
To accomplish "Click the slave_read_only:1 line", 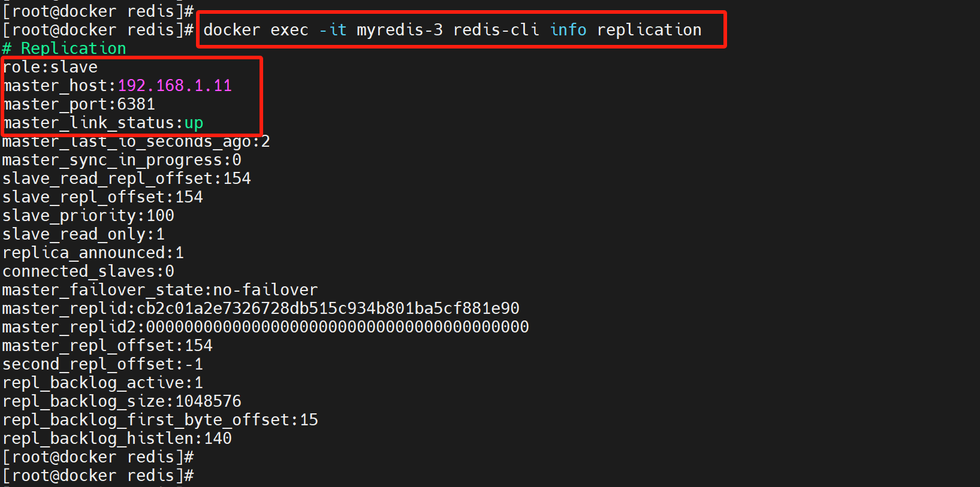I will [x=83, y=234].
